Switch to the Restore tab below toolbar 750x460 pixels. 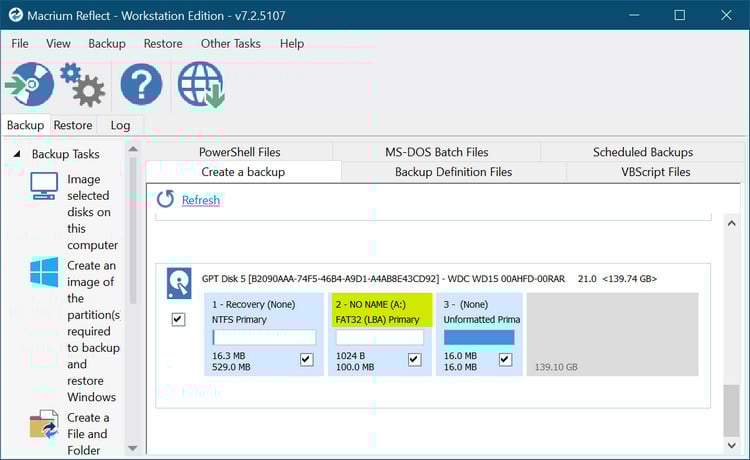(73, 125)
